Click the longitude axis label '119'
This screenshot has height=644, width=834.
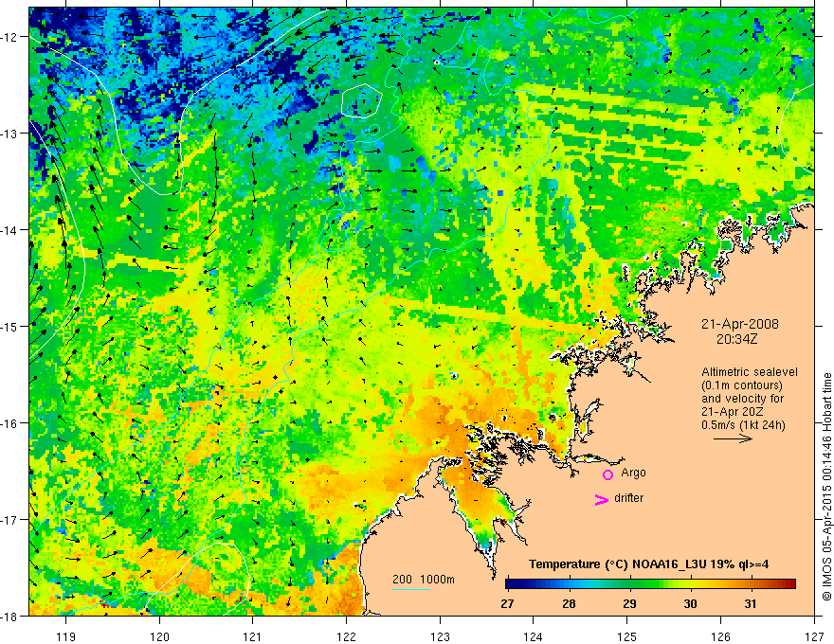pyautogui.click(x=66, y=636)
